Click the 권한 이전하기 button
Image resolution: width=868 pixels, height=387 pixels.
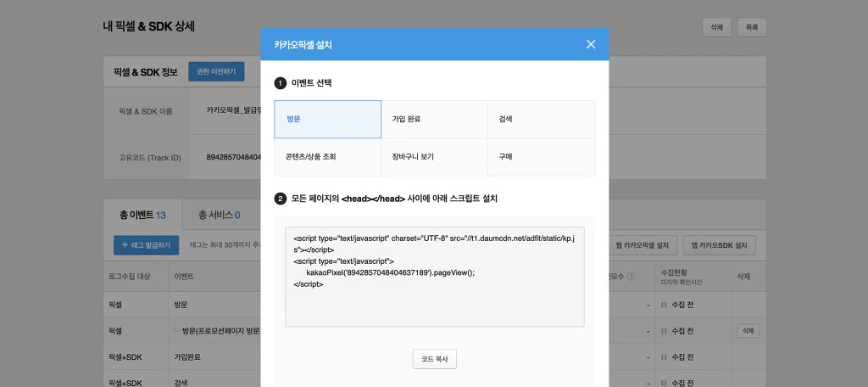click(216, 71)
